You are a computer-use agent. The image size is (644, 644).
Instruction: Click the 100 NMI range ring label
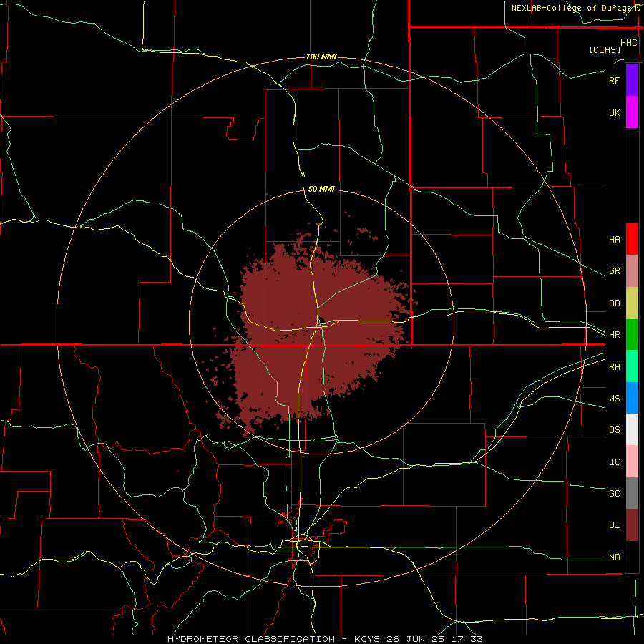point(321,57)
